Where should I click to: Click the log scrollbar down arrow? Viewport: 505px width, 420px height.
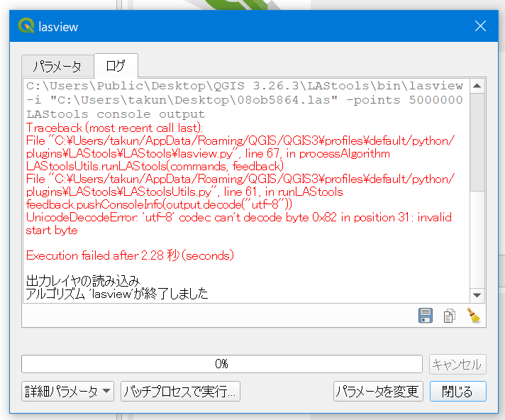coord(477,295)
